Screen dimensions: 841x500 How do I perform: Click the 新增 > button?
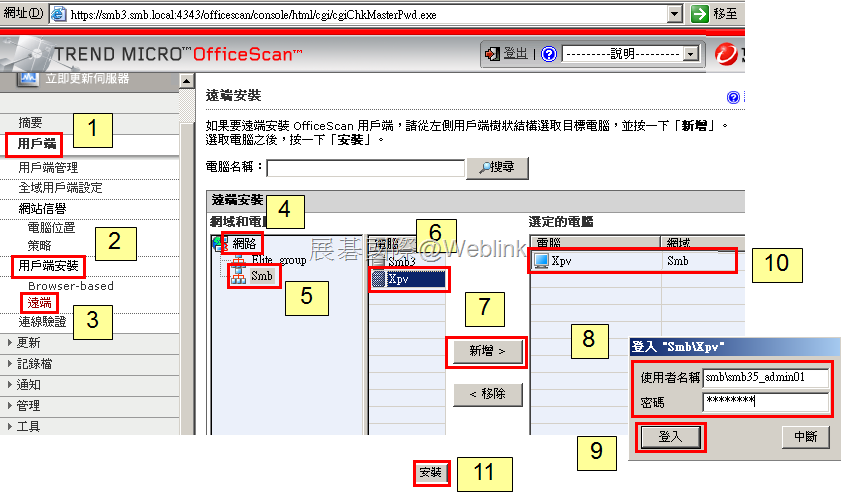pyautogui.click(x=487, y=351)
